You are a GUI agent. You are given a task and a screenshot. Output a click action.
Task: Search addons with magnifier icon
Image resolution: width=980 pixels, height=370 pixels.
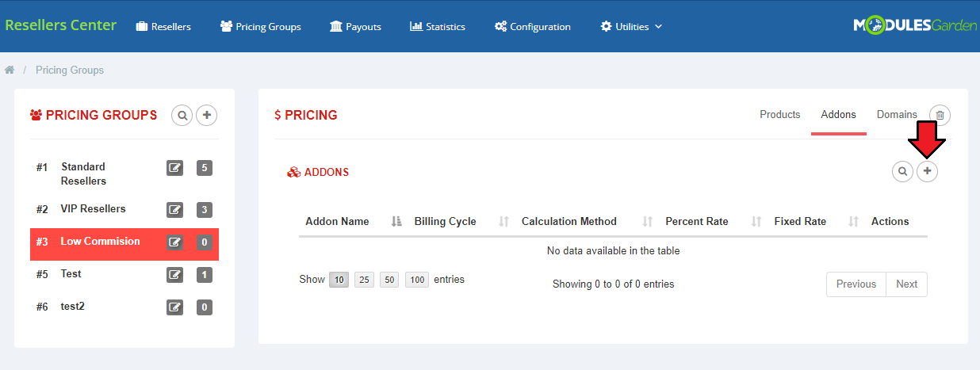tap(902, 171)
